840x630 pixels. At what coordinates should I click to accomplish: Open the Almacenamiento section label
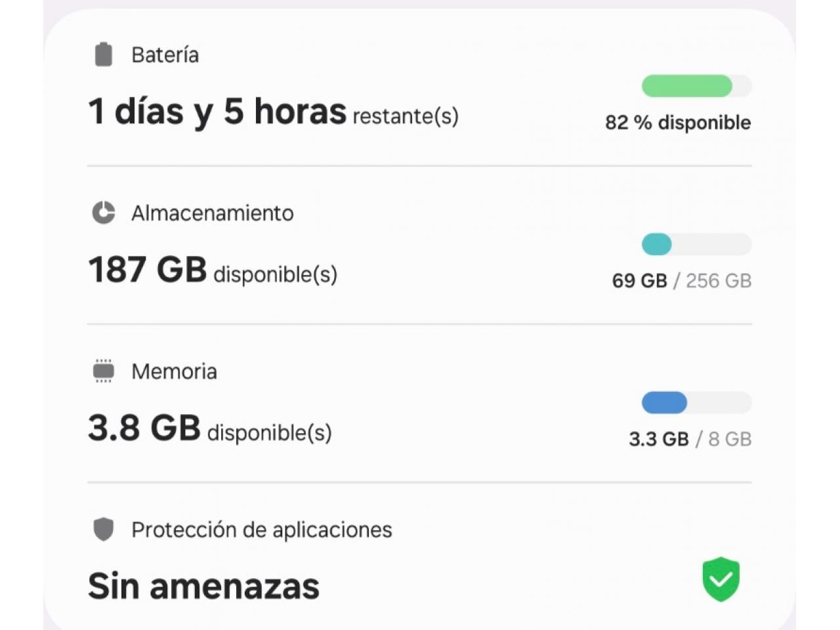[x=213, y=213]
